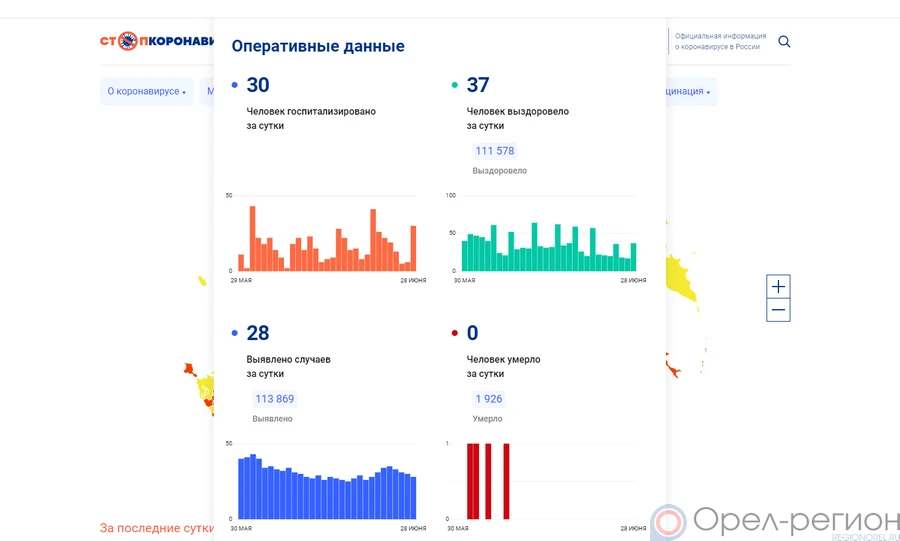Zoom in the map with plus button

[778, 287]
